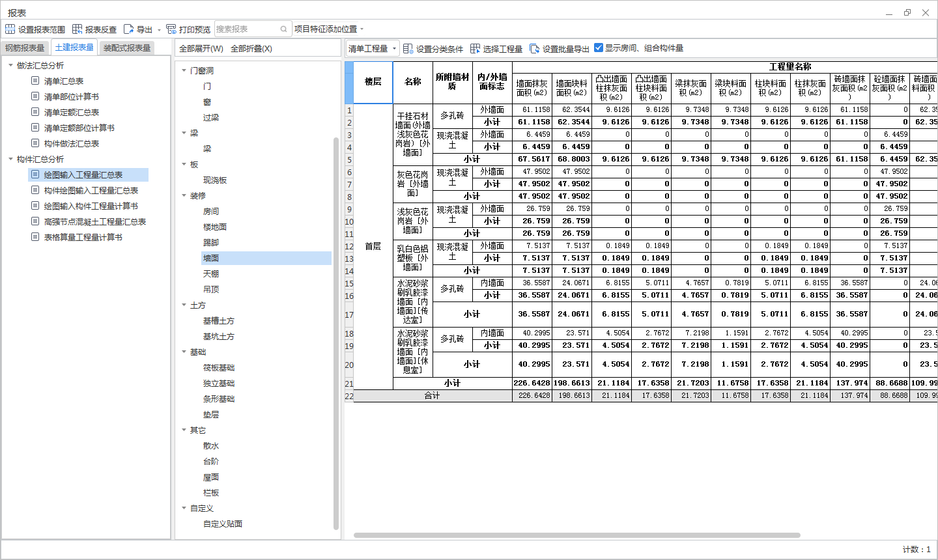
Task: Click the 所附墙材质 column header
Action: (x=452, y=82)
